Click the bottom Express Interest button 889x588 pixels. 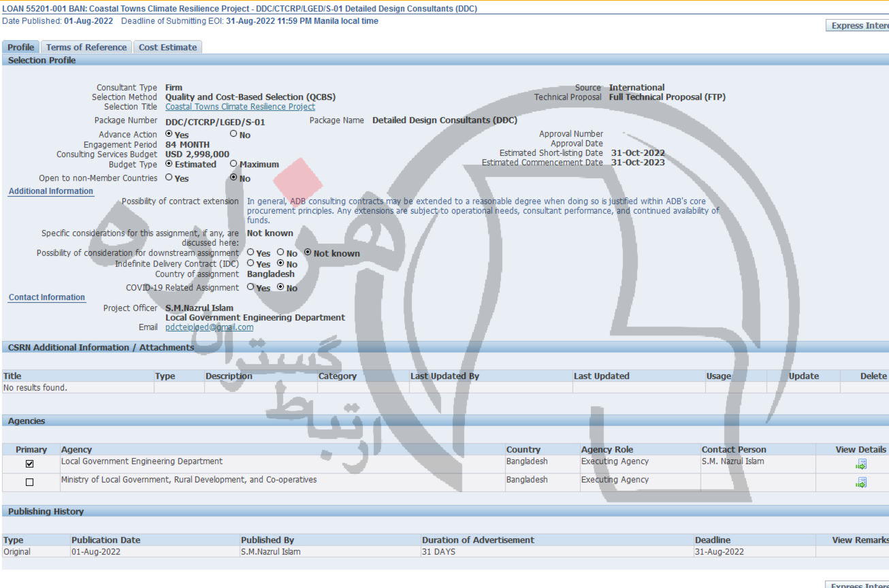[x=859, y=585]
